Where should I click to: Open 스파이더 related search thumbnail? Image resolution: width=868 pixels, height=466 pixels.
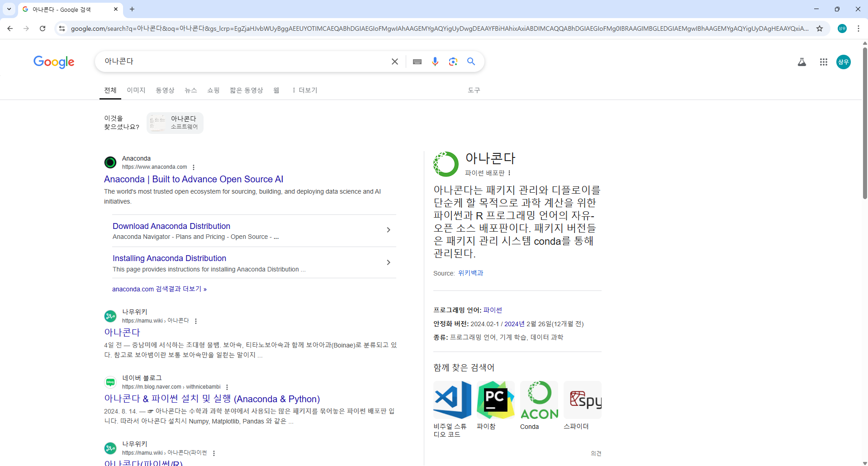click(583, 400)
